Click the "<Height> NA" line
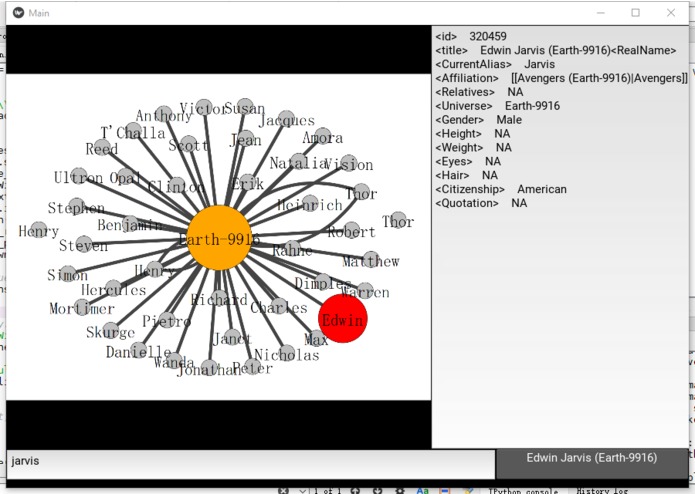The image size is (695, 494). click(472, 133)
